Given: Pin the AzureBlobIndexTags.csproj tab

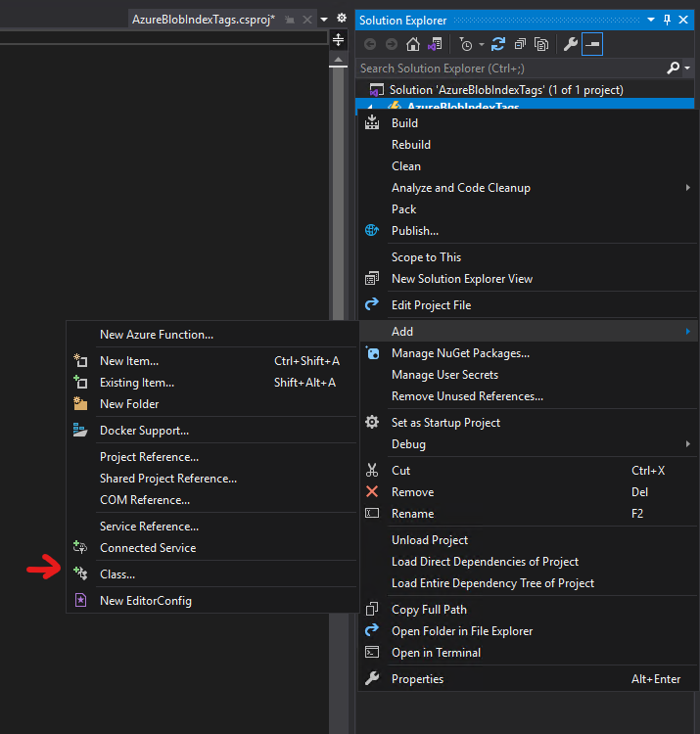Looking at the screenshot, I should (x=290, y=20).
